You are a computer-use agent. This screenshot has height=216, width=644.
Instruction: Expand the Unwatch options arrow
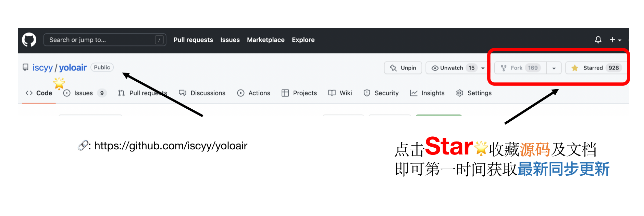[x=483, y=68]
